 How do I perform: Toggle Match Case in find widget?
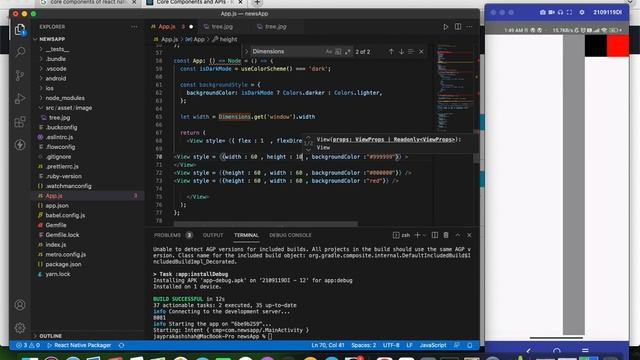pos(329,51)
